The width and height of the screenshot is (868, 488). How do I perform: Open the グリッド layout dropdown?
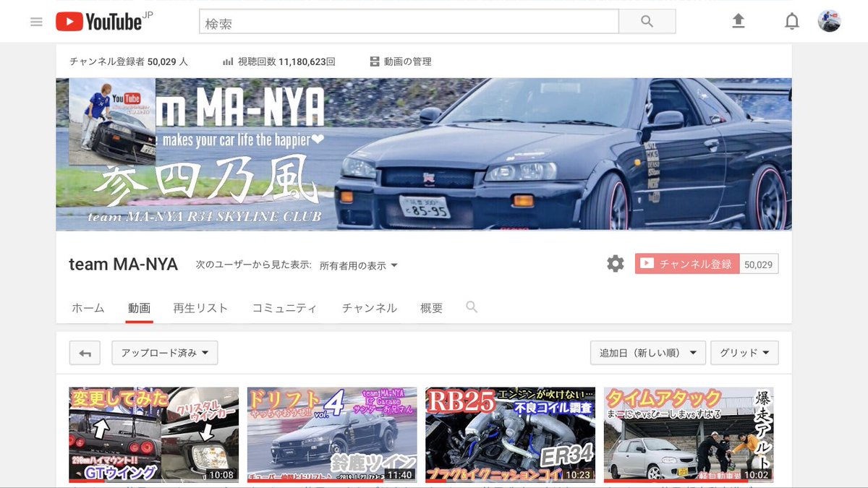[x=745, y=353]
